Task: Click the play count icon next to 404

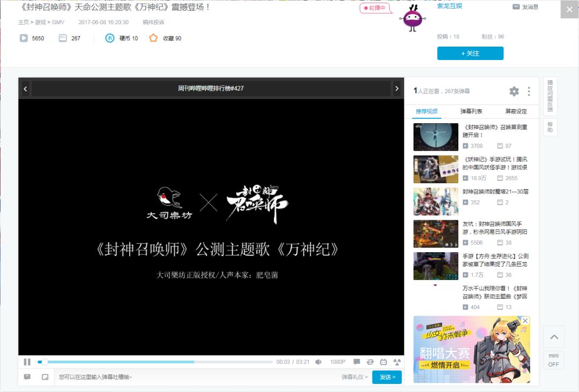Action: (465, 307)
